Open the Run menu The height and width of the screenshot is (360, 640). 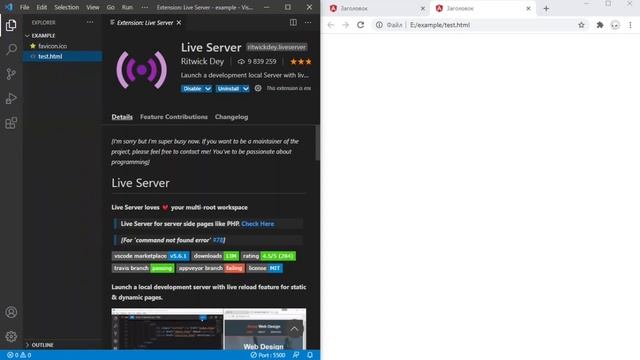pyautogui.click(x=127, y=7)
